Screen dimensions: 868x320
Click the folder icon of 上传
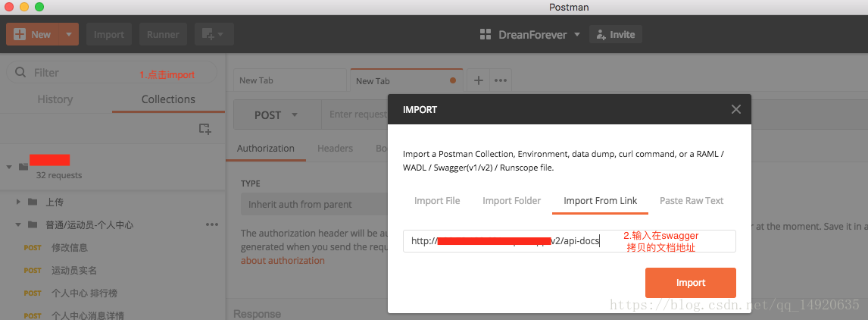tap(33, 202)
